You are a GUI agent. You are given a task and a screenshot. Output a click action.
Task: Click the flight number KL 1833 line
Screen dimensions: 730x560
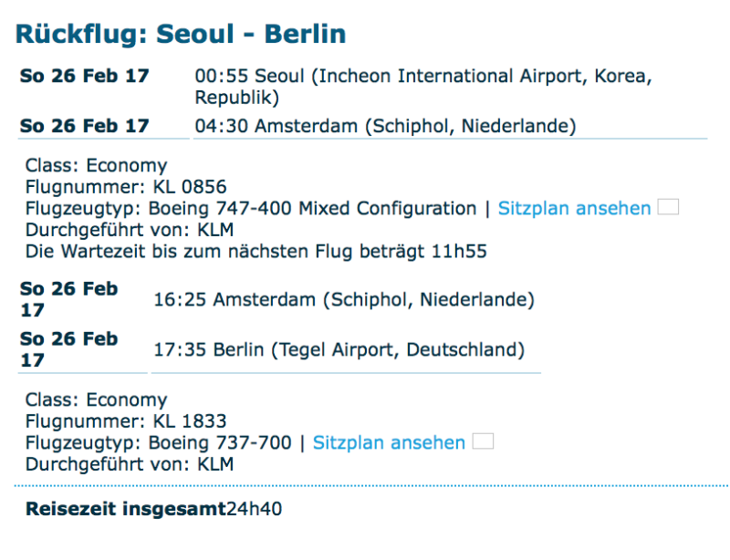[x=113, y=421]
